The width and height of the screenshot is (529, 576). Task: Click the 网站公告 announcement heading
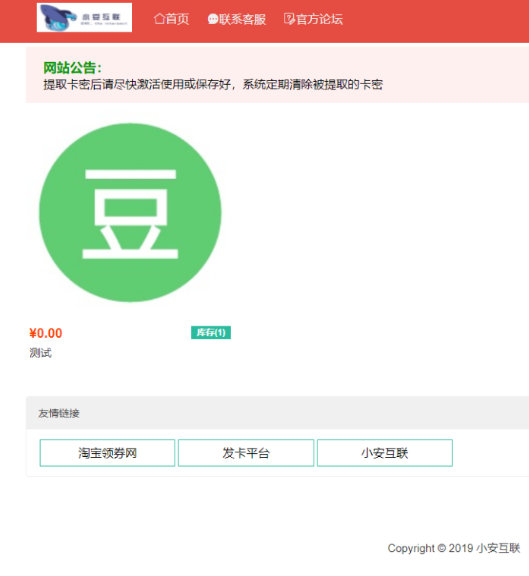[x=72, y=68]
